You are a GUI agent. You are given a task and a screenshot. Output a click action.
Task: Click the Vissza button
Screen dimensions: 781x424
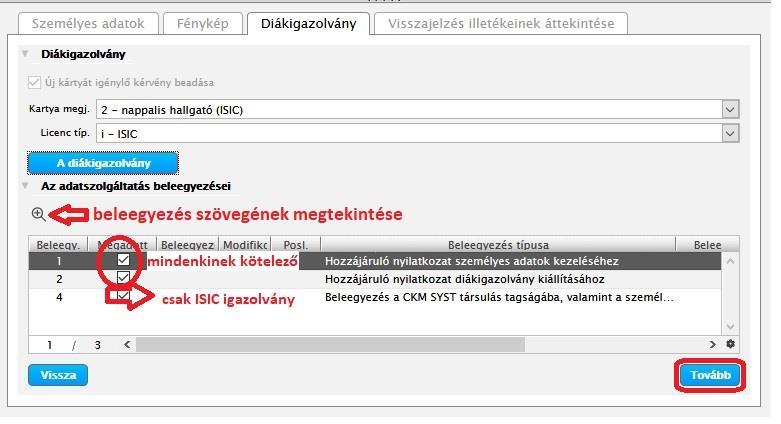pyautogui.click(x=58, y=375)
